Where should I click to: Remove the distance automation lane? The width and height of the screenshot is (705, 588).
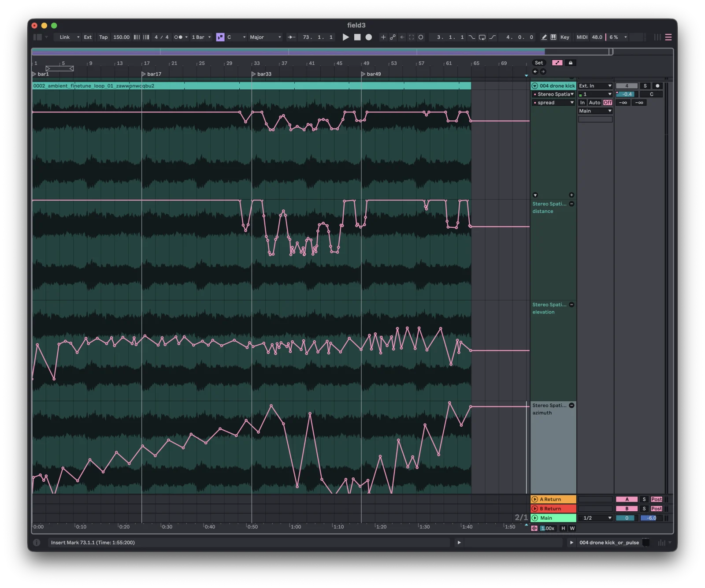[571, 204]
